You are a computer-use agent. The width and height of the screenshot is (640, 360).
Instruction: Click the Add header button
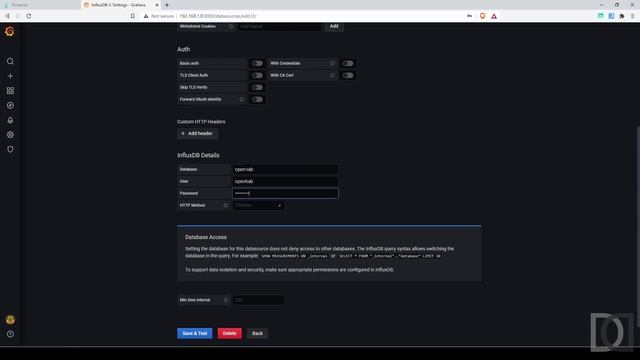coord(197,133)
